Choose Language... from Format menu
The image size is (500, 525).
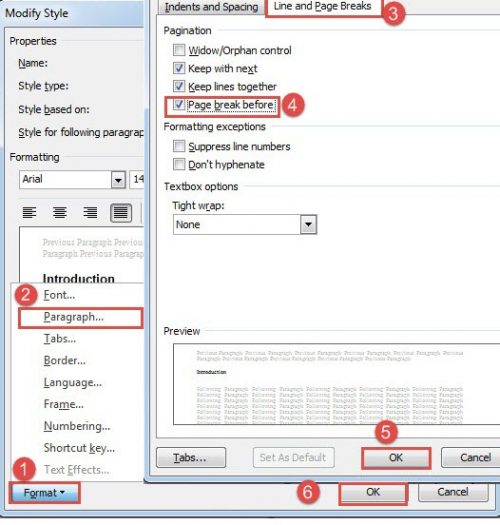tap(73, 382)
